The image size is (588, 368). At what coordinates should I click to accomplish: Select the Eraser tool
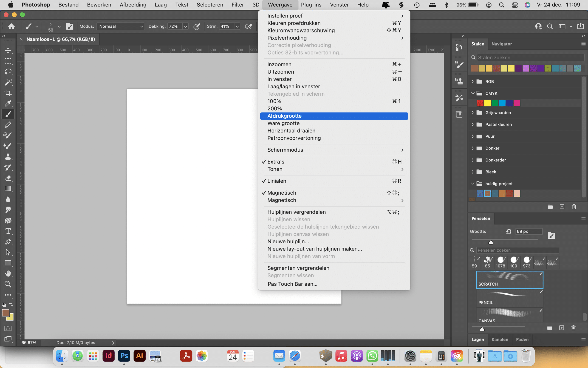[x=8, y=178]
